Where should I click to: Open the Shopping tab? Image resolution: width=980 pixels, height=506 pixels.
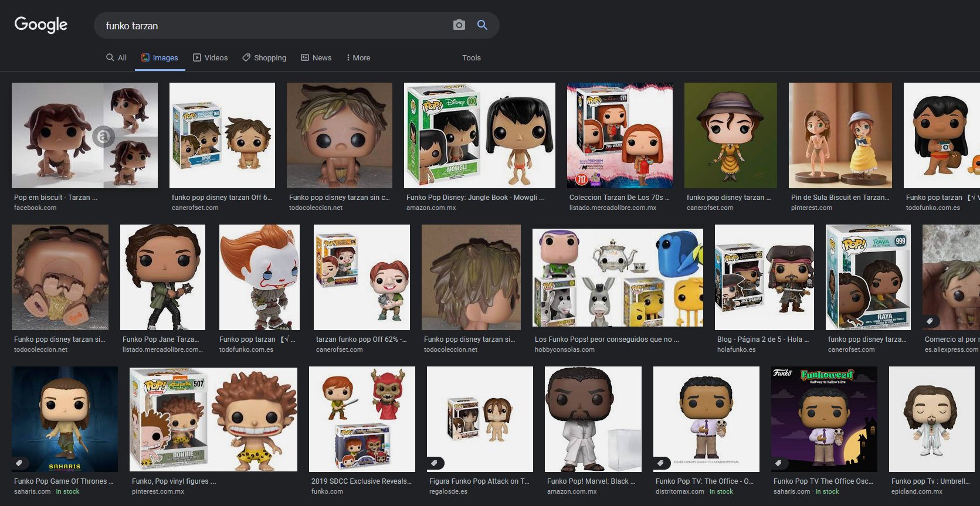(x=265, y=57)
